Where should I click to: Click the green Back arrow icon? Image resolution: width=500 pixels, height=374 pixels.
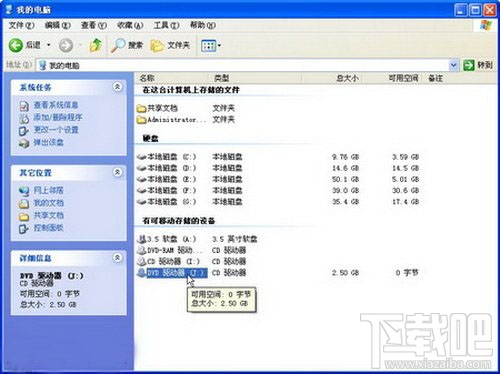point(15,45)
